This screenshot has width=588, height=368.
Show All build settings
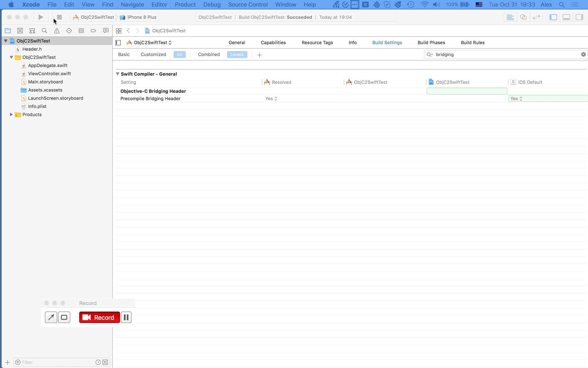(x=180, y=55)
